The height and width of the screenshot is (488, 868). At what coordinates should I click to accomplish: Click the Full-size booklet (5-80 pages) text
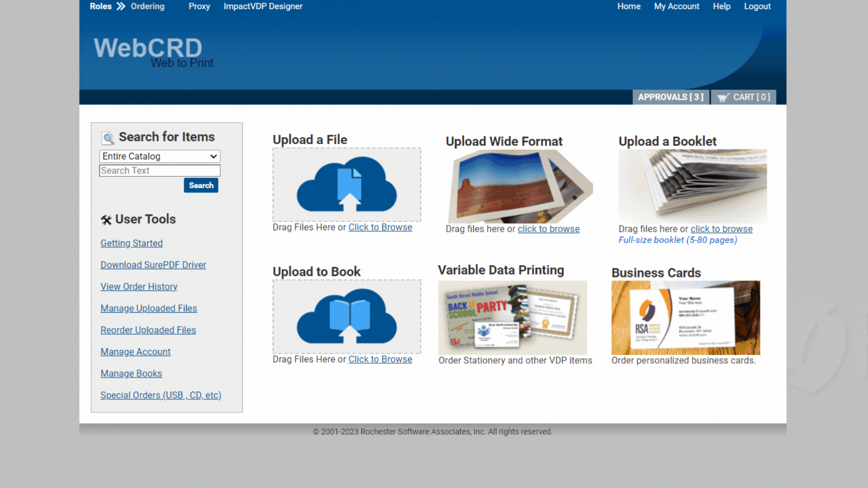[x=678, y=240]
